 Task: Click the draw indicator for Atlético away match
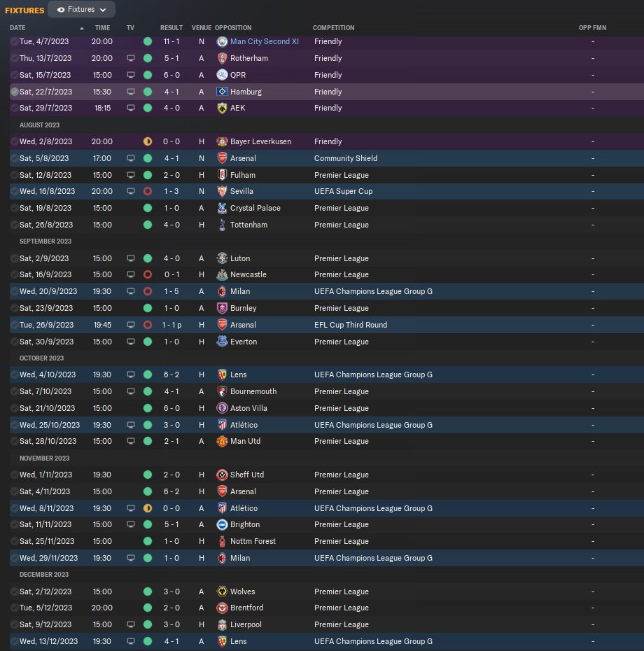[x=148, y=508]
